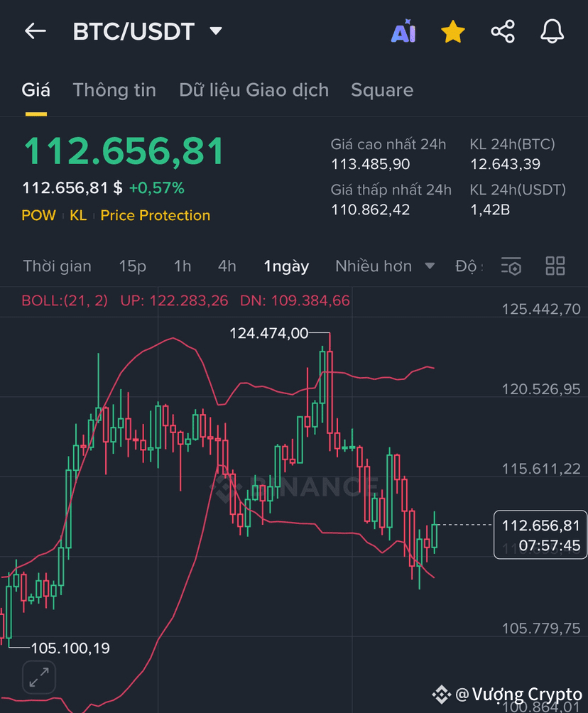The height and width of the screenshot is (713, 588).
Task: Tap the BOLL indicator label
Action: [x=65, y=300]
